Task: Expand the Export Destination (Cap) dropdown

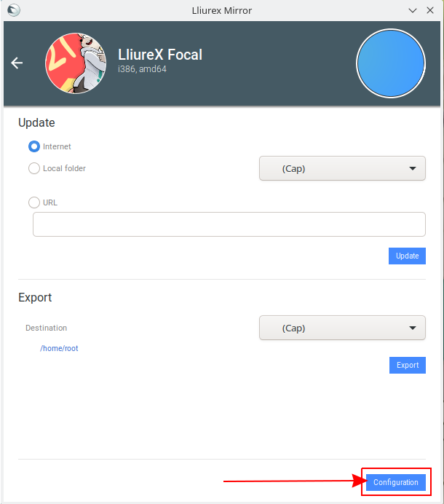Action: [342, 328]
